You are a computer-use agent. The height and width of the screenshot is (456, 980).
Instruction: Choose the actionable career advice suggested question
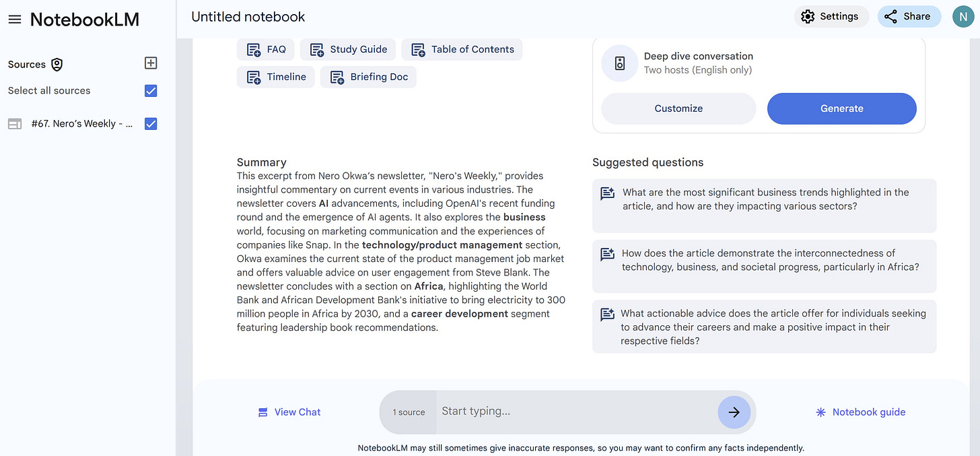(x=764, y=327)
